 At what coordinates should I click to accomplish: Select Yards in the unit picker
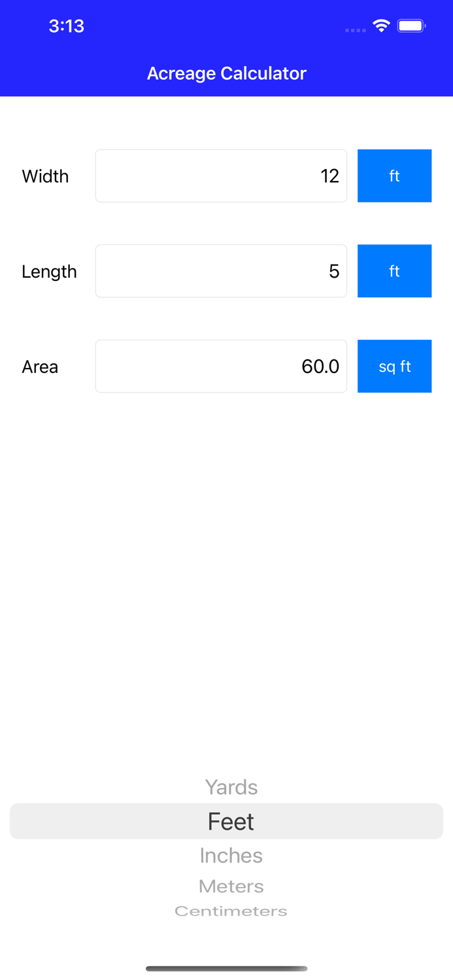pos(231,787)
